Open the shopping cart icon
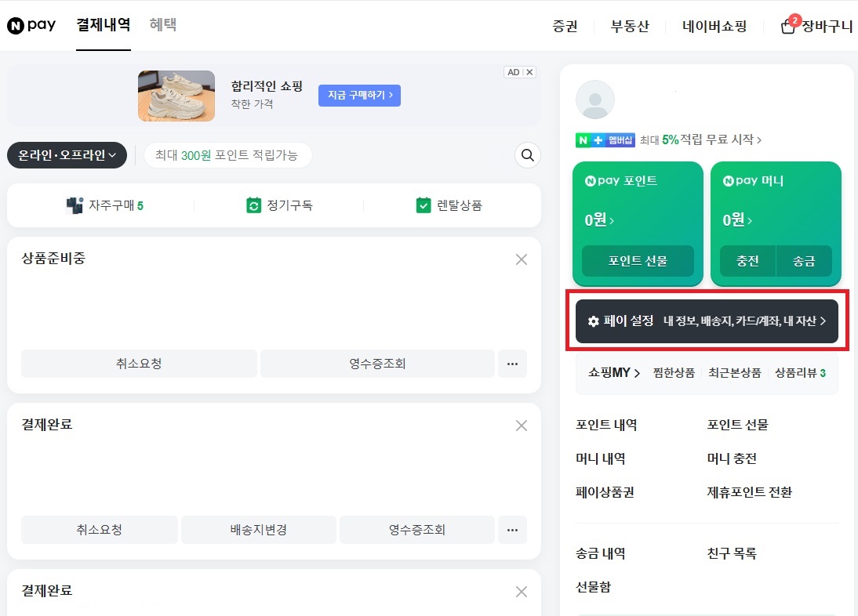This screenshot has width=858, height=616. pos(788,26)
